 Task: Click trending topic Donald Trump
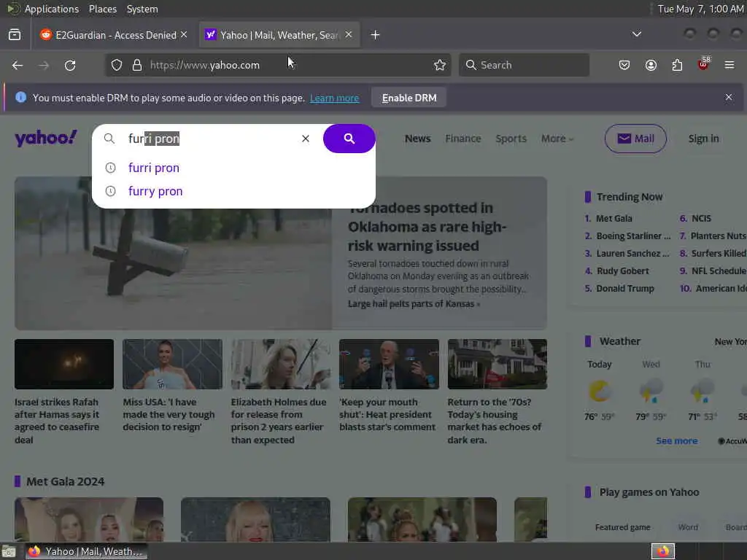point(625,289)
